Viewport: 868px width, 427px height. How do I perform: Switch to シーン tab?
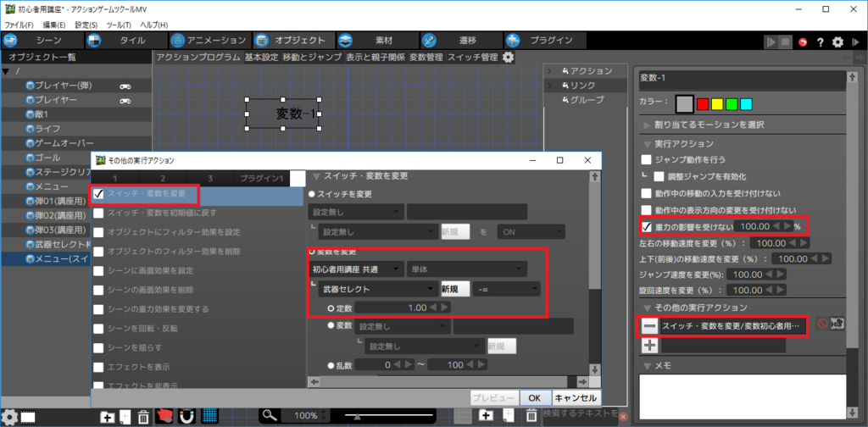(42, 41)
